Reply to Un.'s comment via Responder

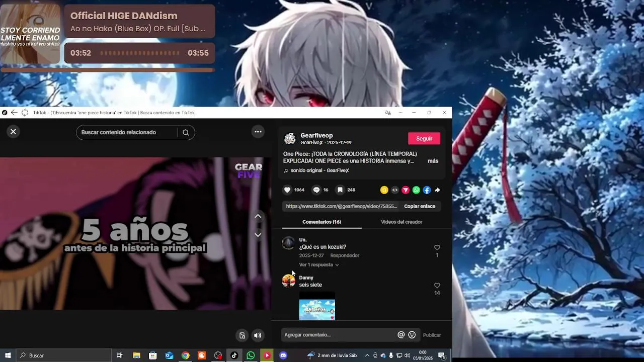coord(345,255)
